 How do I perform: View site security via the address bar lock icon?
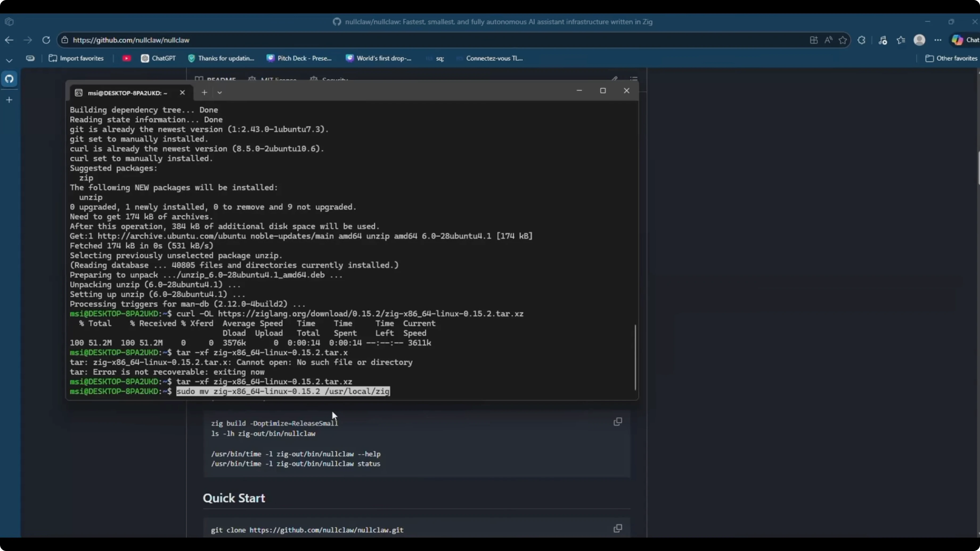(x=65, y=40)
